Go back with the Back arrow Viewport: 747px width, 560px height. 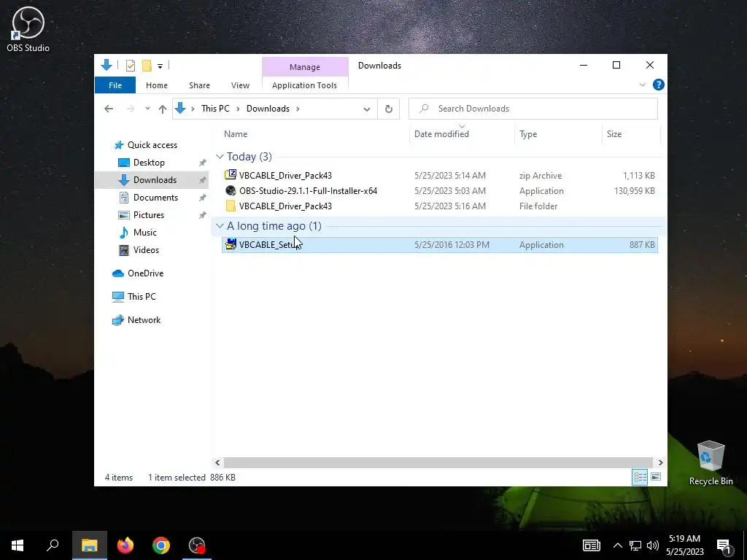[x=109, y=109]
